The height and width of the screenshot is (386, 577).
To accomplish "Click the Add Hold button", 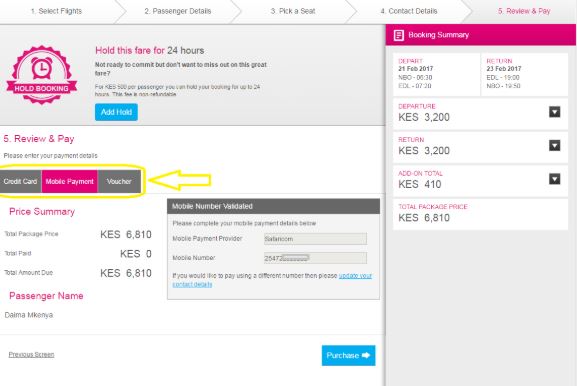I will click(x=116, y=112).
